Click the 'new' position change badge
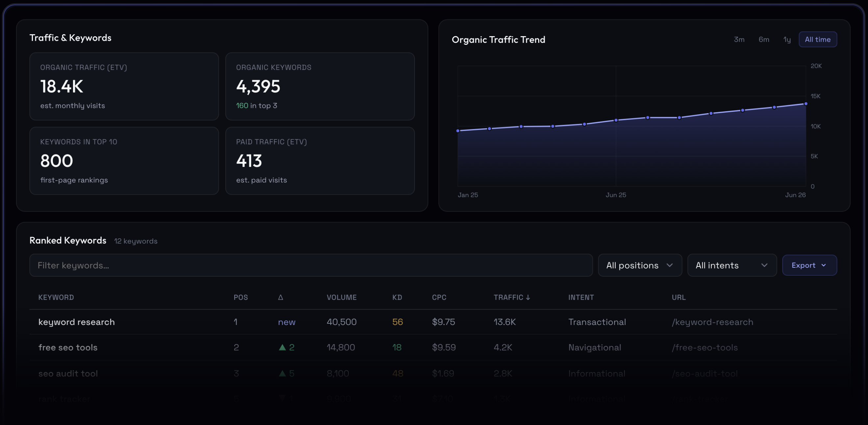 tap(286, 322)
